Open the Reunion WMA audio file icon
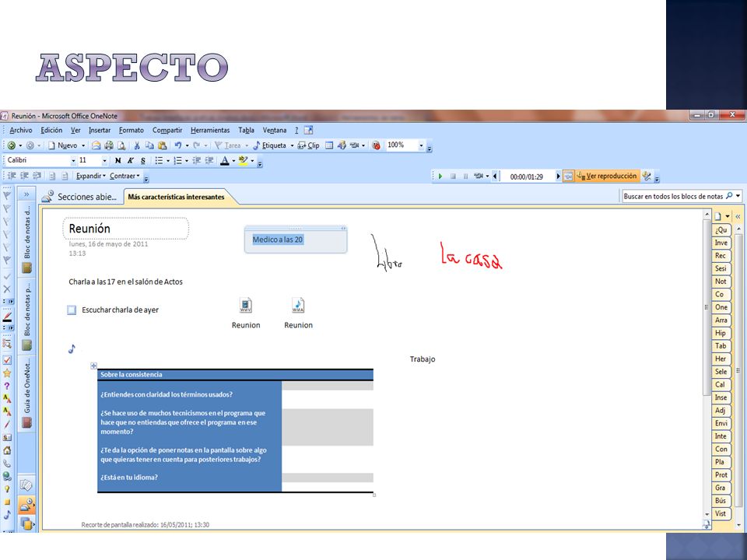The image size is (747, 560). (x=298, y=305)
